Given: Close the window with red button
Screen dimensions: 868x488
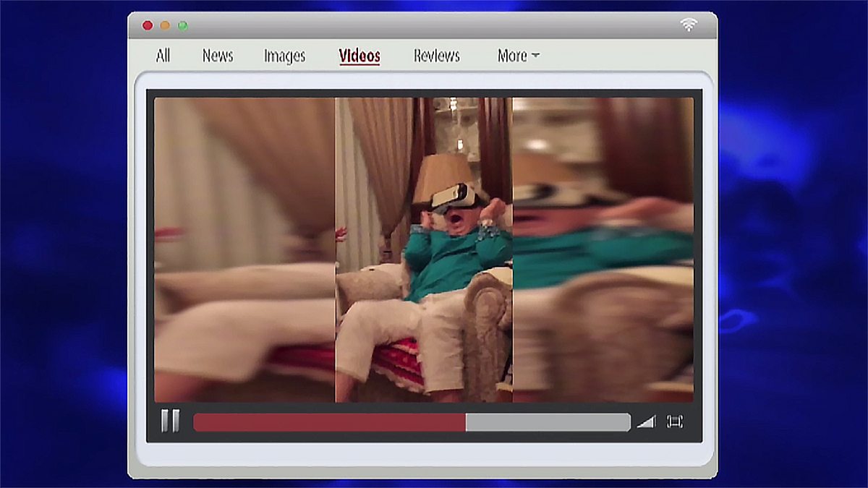Looking at the screenshot, I should [x=148, y=25].
